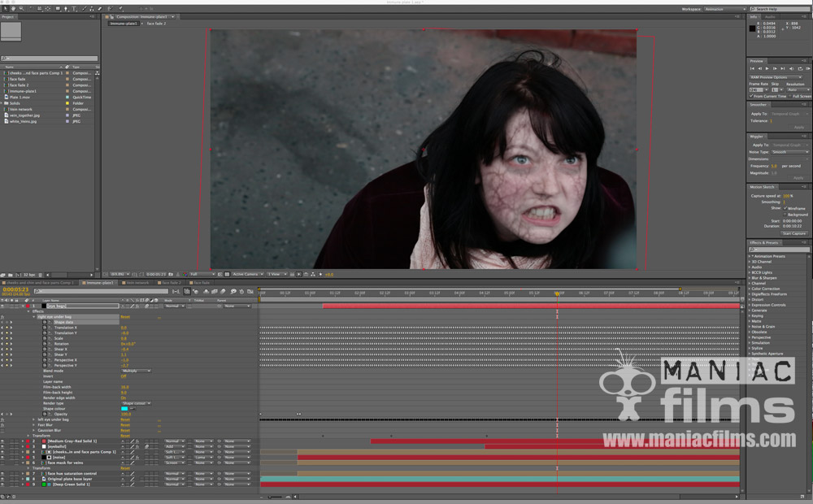Select the Puppet Pin tool
813x504 pixels.
click(120, 9)
